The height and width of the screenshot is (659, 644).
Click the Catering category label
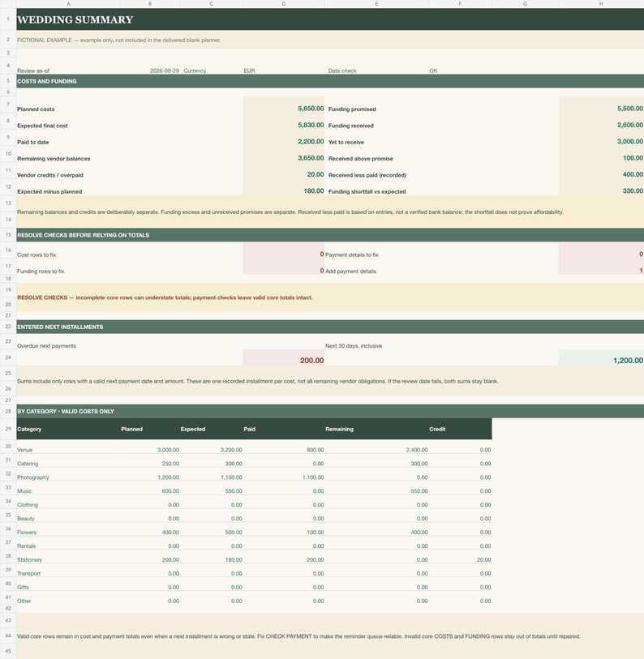point(28,464)
